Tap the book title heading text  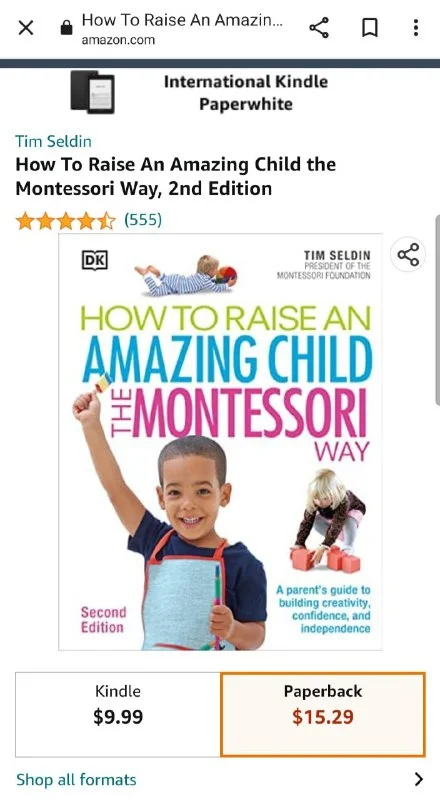(x=176, y=177)
